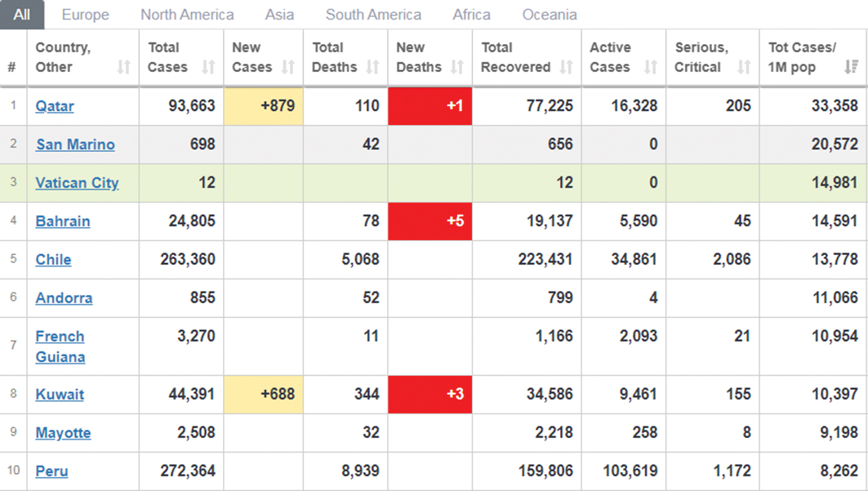The width and height of the screenshot is (868, 491).
Task: Switch to Oceania tab
Action: coord(549,15)
